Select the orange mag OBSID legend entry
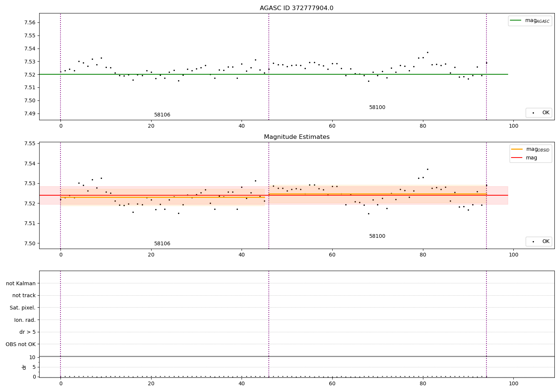This screenshot has width=560, height=392. coord(530,149)
